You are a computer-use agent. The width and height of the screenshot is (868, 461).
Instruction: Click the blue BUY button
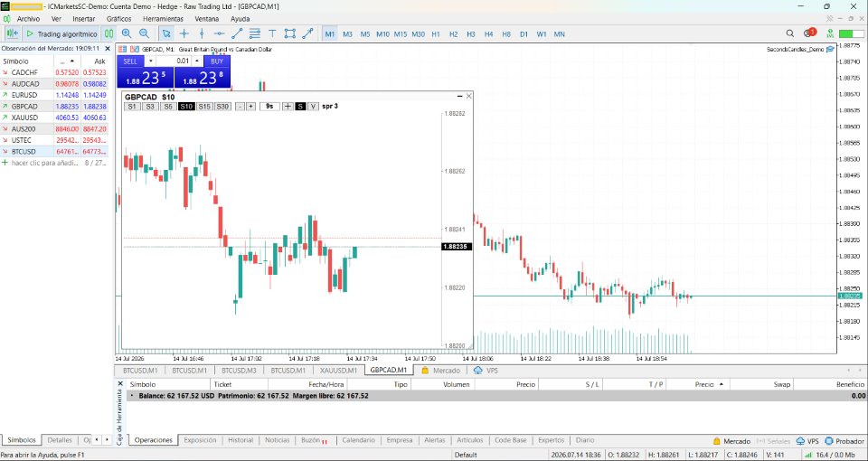tap(217, 61)
